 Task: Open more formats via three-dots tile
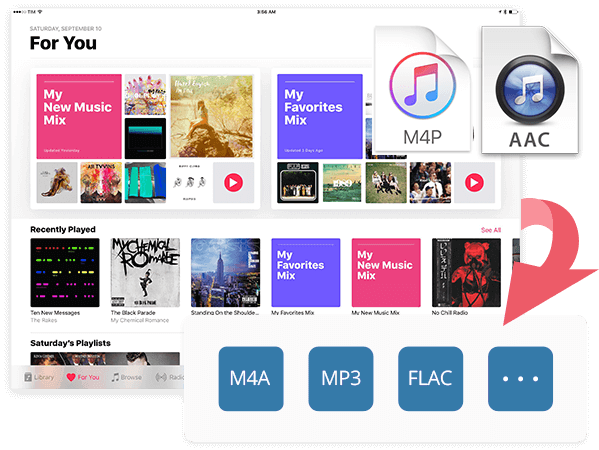point(520,379)
